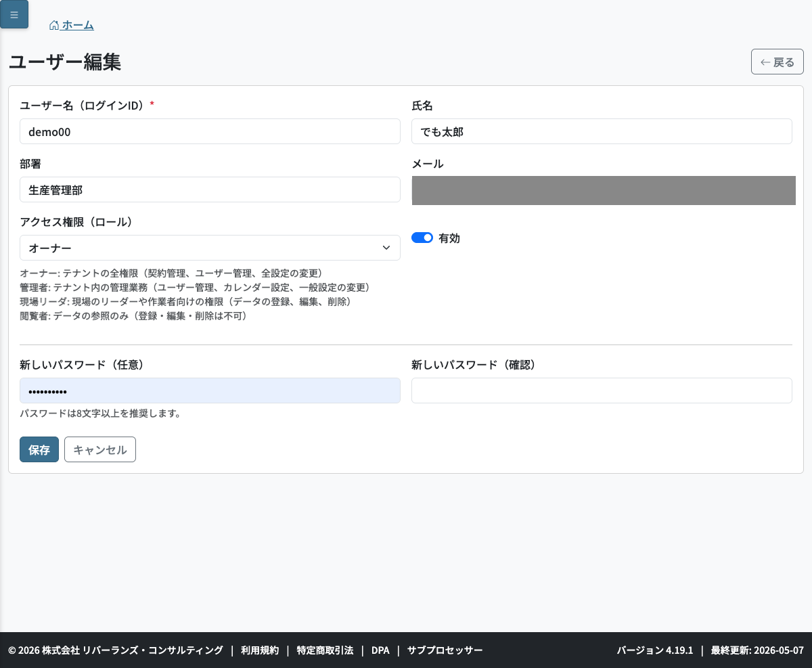Click the 氏名 name field

point(602,131)
